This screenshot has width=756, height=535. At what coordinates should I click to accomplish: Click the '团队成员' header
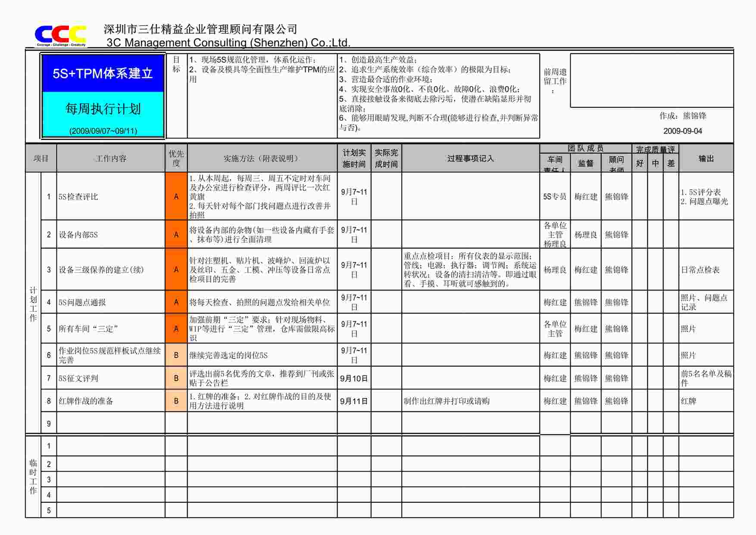pyautogui.click(x=585, y=149)
